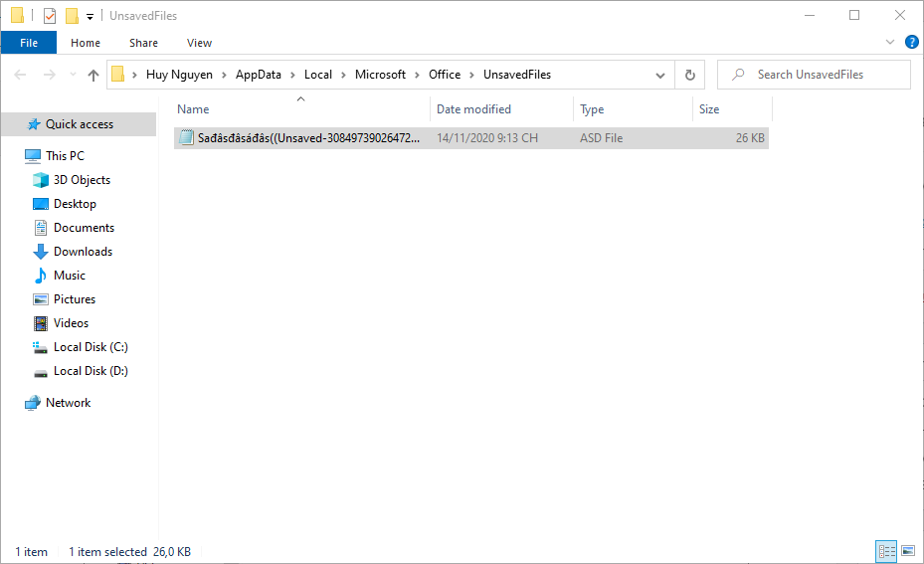Screen dimensions: 924x564
Task: Go up one folder level
Action: point(93,75)
